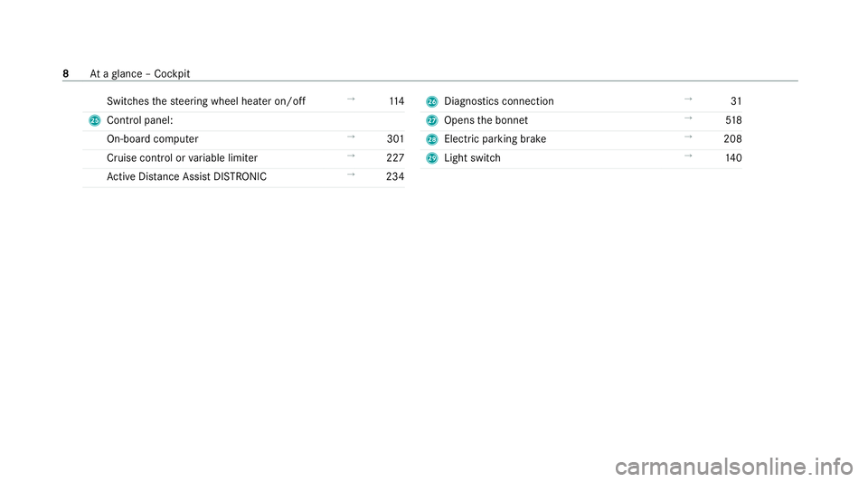This screenshot has height=482, width=868.
Task: Click the teal number 26 circle icon
Action: [432, 101]
